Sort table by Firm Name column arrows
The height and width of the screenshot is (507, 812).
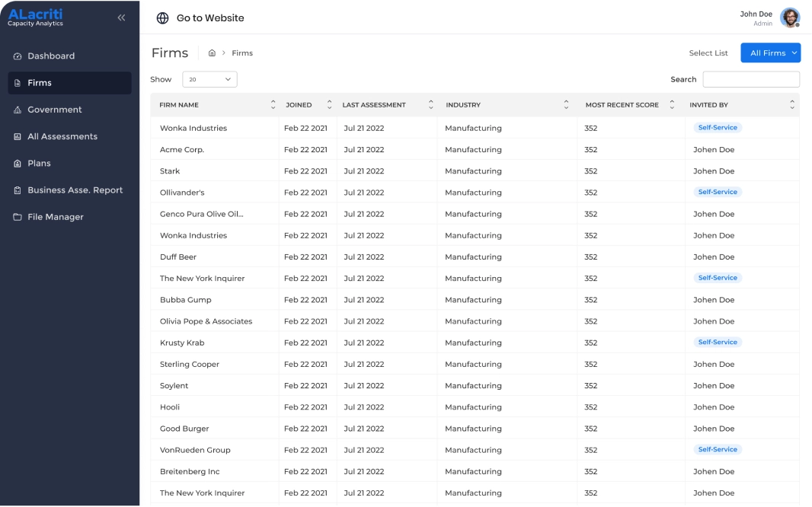coord(273,105)
